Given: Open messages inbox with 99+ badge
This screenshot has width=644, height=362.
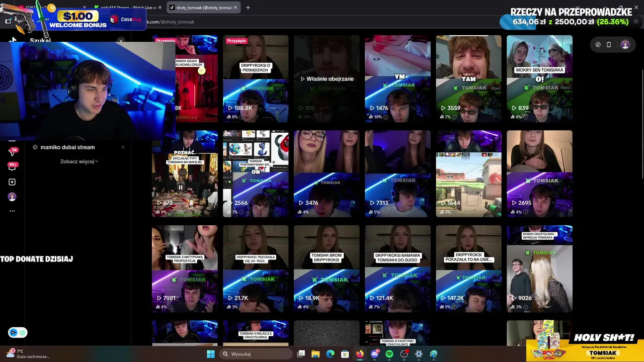Looking at the screenshot, I should pyautogui.click(x=12, y=167).
